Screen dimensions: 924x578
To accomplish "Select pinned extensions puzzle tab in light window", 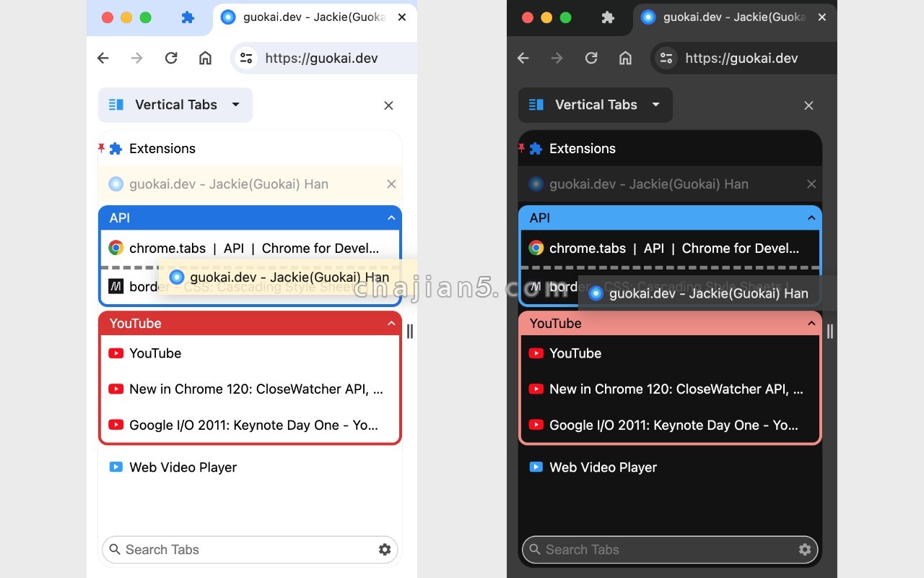I will click(x=188, y=17).
